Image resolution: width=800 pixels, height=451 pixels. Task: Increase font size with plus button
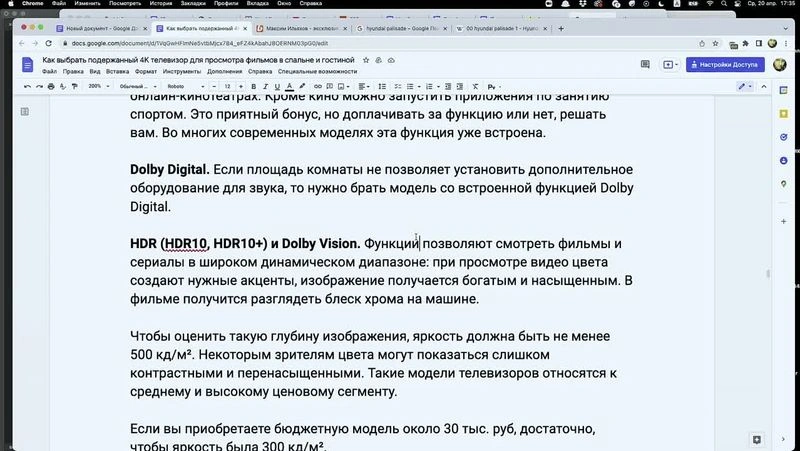[x=241, y=87]
